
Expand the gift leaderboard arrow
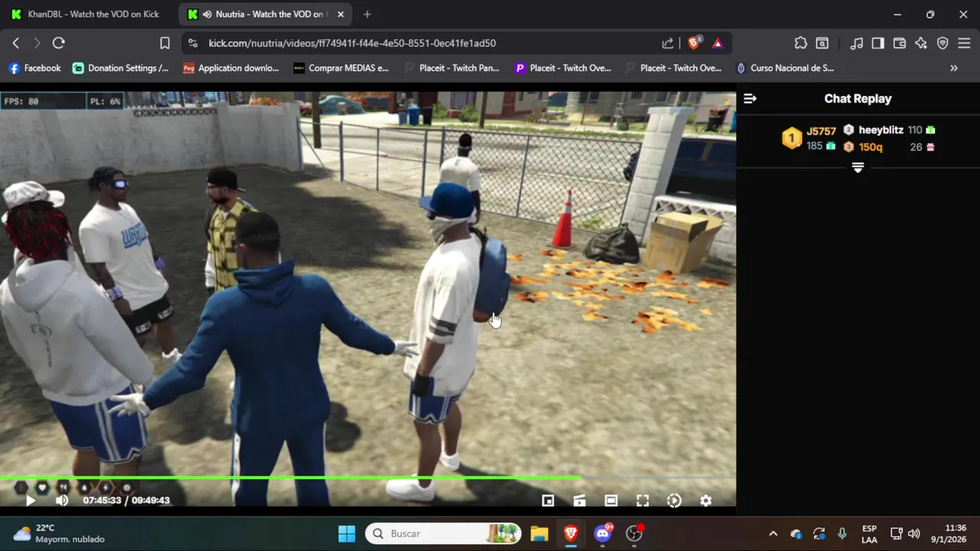click(857, 168)
